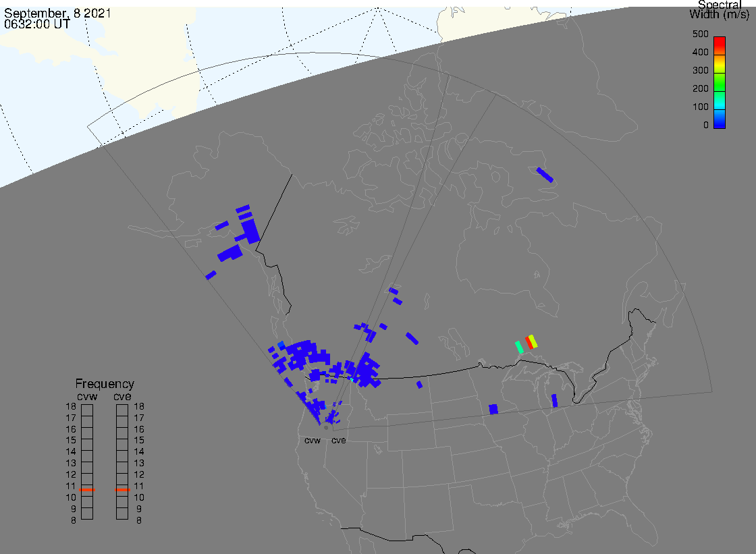This screenshot has height=554, width=756.
Task: Click the '300' value on the color scale
Action: coord(701,70)
